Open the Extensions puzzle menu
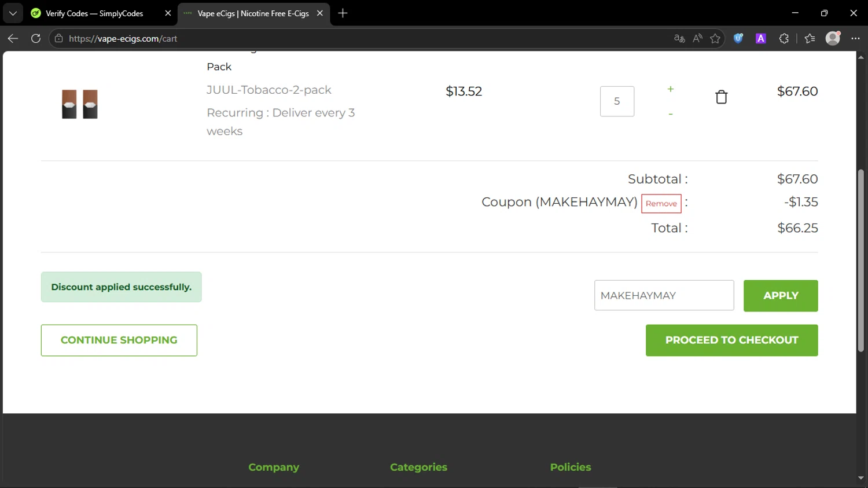 pos(784,39)
